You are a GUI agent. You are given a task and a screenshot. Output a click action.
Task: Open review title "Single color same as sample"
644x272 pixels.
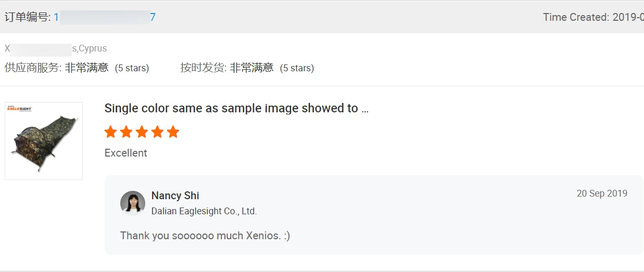[x=236, y=108]
